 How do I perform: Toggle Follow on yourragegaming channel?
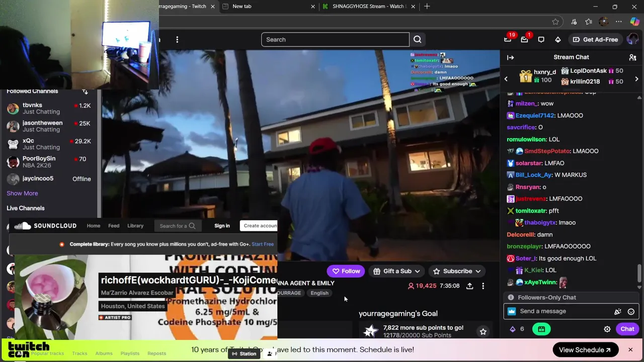click(x=346, y=271)
